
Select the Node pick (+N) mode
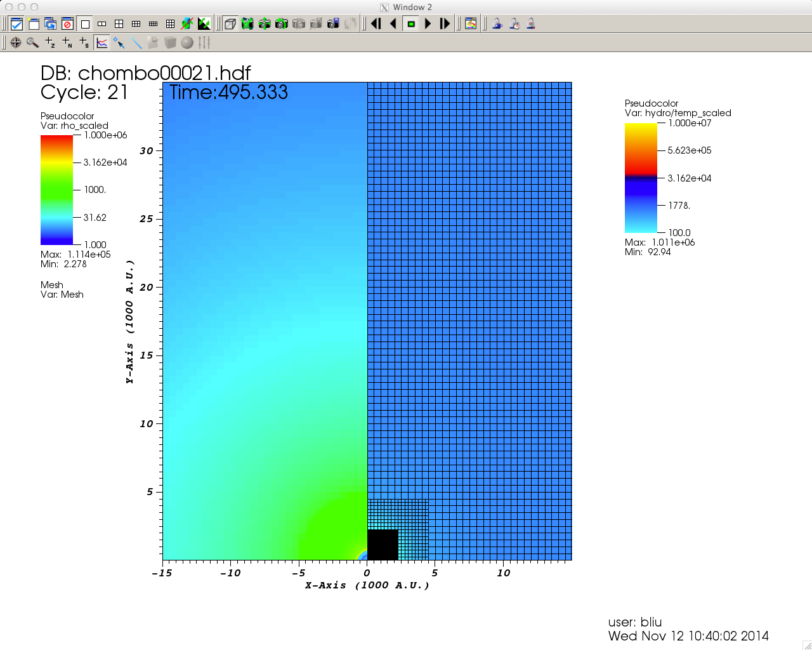pyautogui.click(x=67, y=43)
